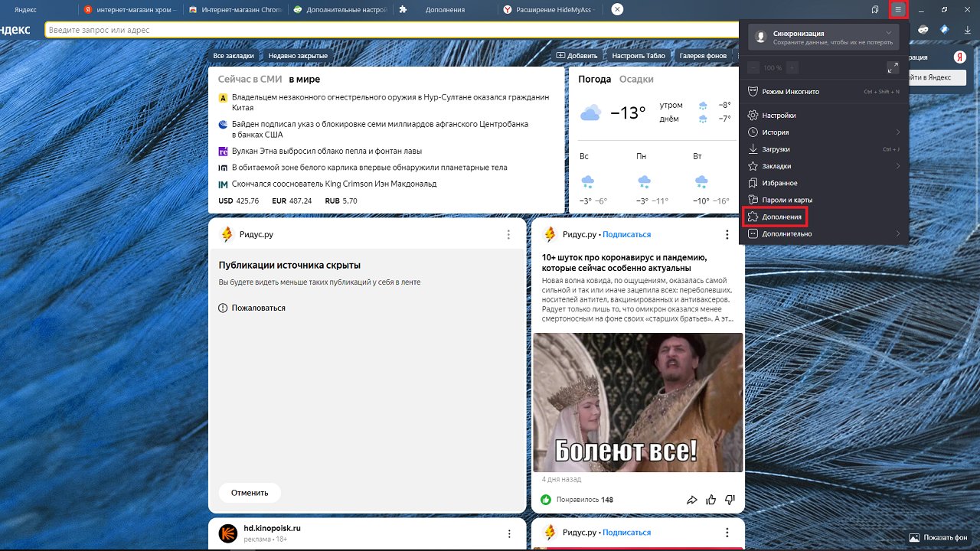Open Настройки from the menu

824,116
